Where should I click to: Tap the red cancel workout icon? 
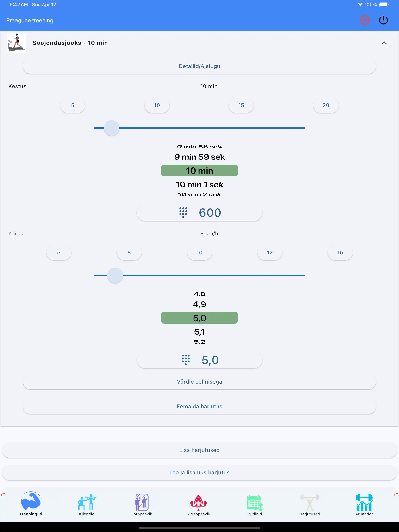click(x=365, y=20)
